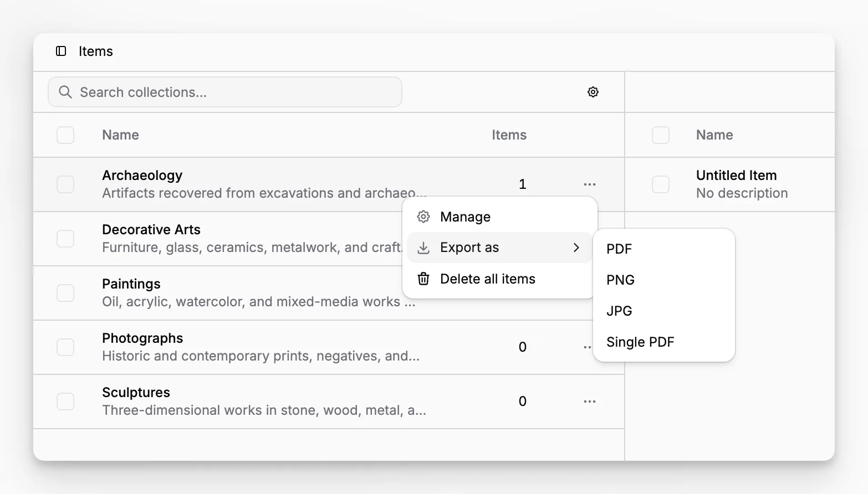The image size is (868, 494).
Task: Select all items checkbox in right panel header
Action: click(x=661, y=135)
